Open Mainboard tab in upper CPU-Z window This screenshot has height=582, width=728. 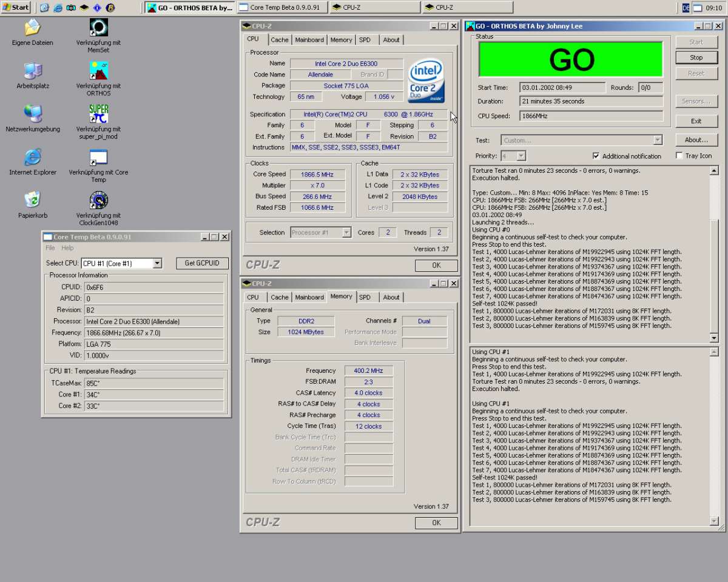click(309, 39)
